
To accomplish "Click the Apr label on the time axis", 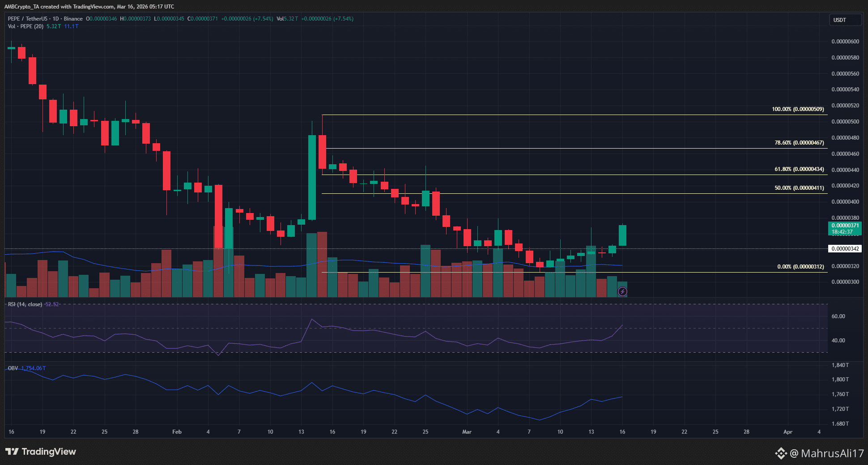I will pyautogui.click(x=788, y=432).
